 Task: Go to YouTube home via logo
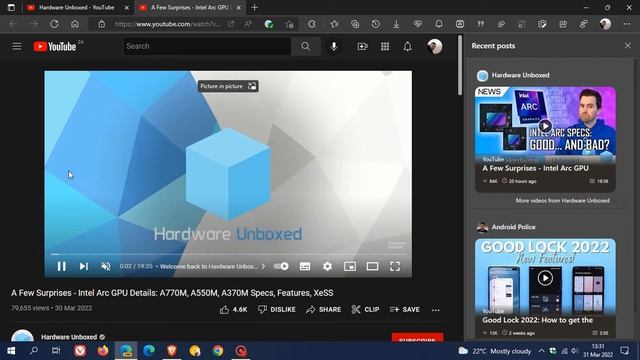tap(55, 47)
